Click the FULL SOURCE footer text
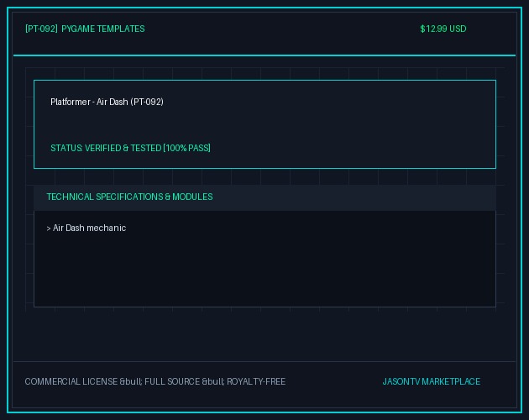This screenshot has height=420, width=529. pos(172,381)
